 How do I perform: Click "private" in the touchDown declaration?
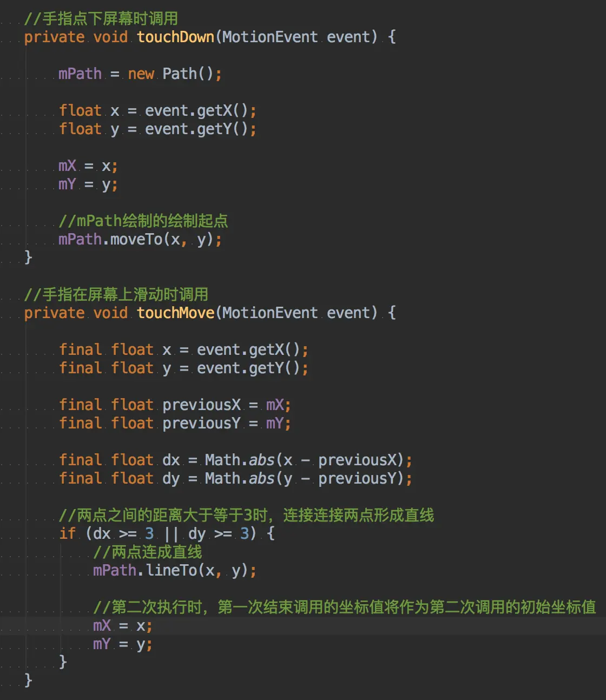pyautogui.click(x=54, y=37)
